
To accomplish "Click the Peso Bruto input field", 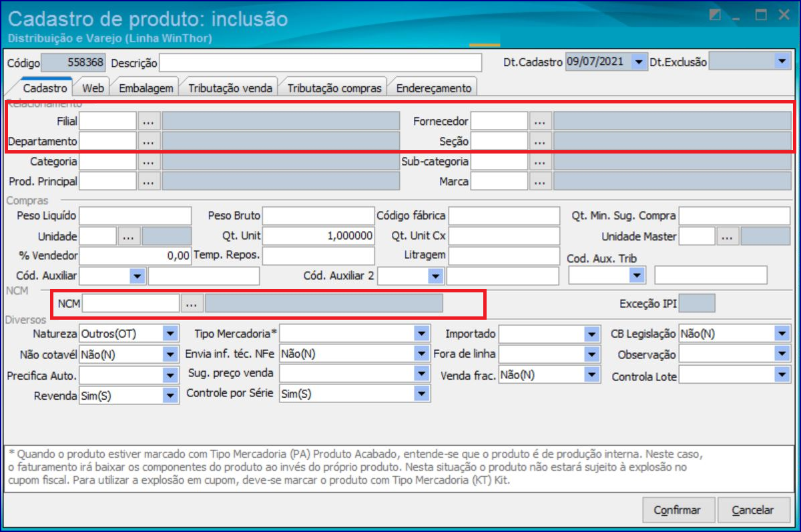I will tap(318, 216).
